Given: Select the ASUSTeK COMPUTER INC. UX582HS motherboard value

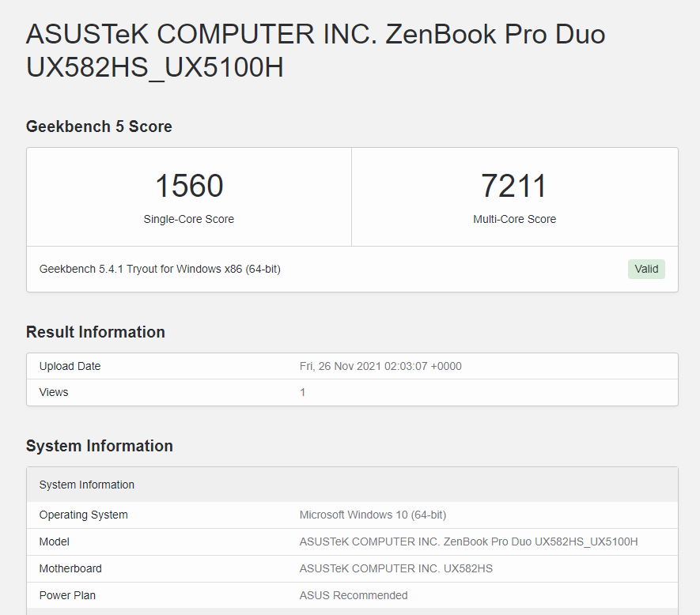Looking at the screenshot, I should coord(396,568).
